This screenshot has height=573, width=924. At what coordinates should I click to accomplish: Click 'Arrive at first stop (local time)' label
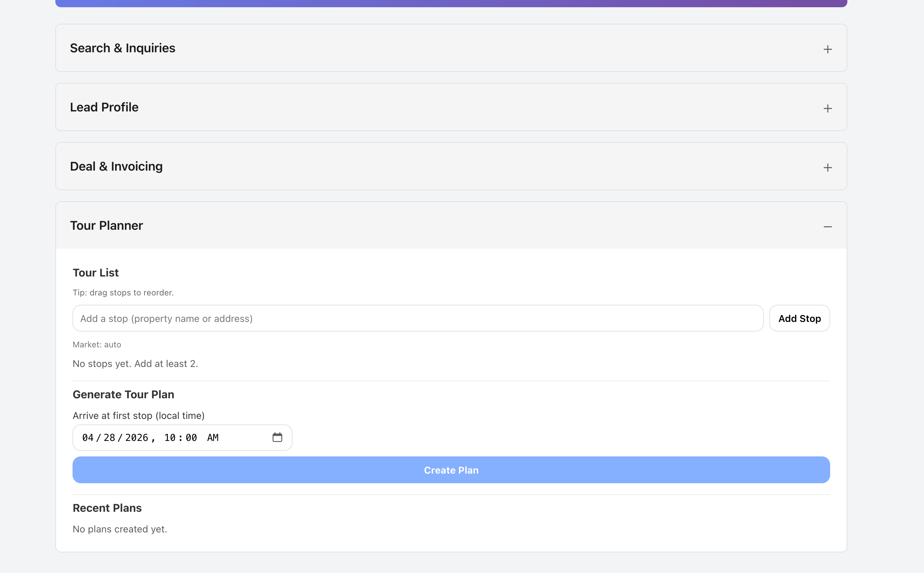pos(139,416)
